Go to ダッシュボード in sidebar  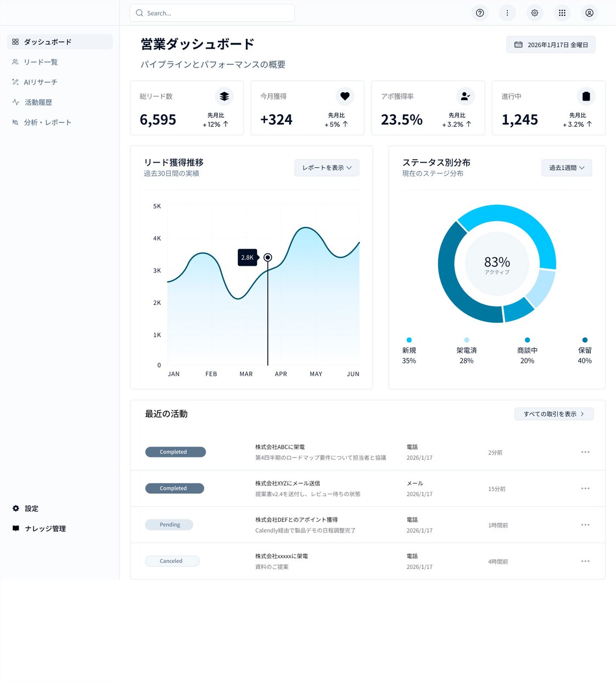coord(60,42)
